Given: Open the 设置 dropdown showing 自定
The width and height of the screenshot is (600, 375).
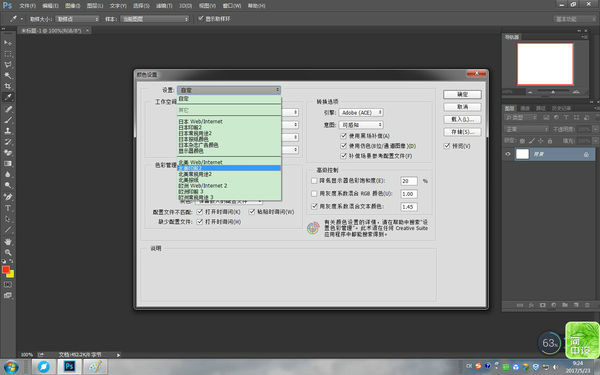Looking at the screenshot, I should pyautogui.click(x=229, y=90).
